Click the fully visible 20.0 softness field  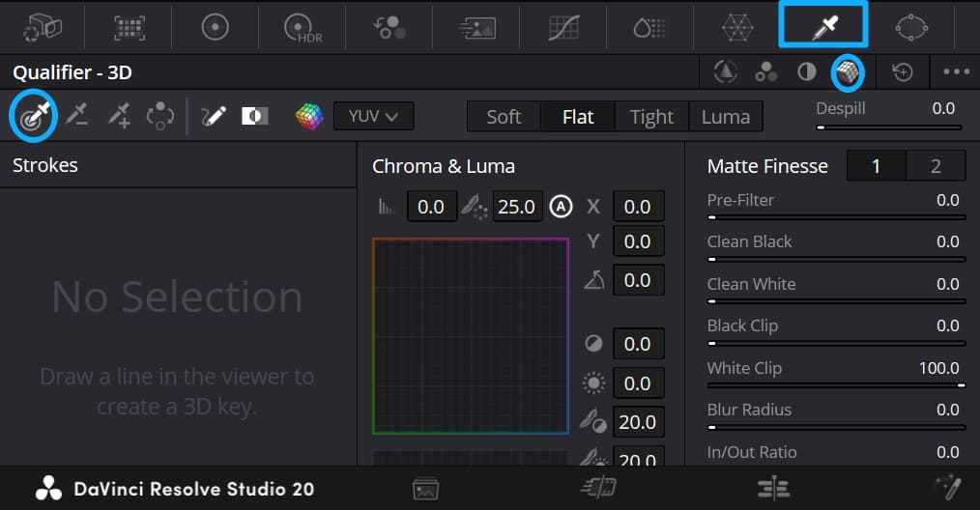coord(638,422)
